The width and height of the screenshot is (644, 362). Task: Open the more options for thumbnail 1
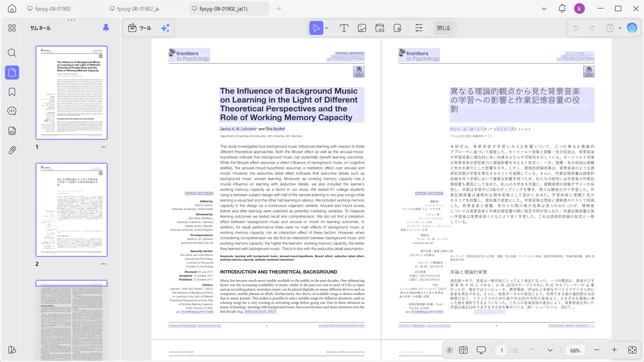click(x=103, y=147)
